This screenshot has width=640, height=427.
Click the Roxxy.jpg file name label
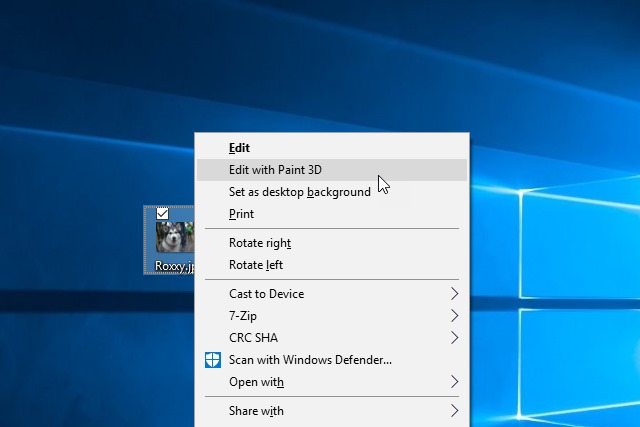174,266
